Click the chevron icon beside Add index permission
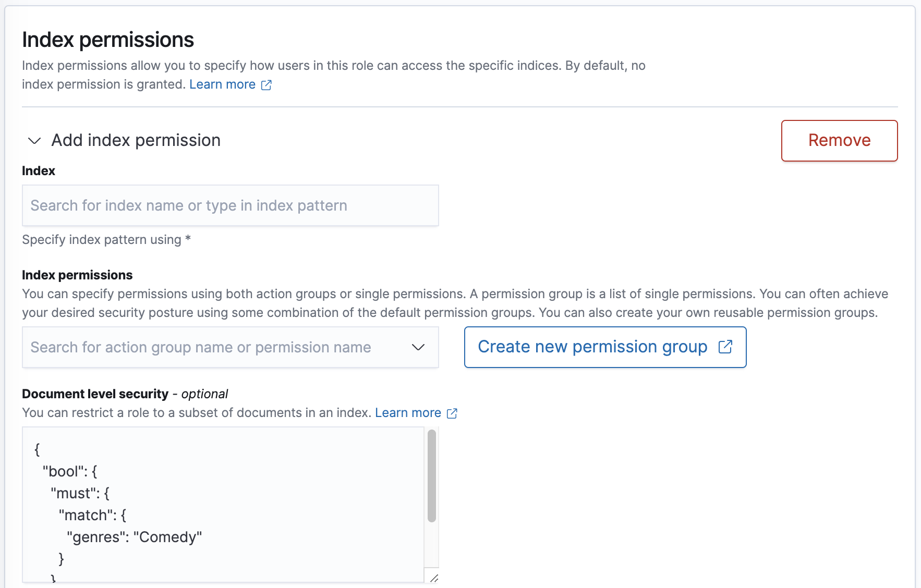Screen dimensions: 921x588 [x=33, y=141]
